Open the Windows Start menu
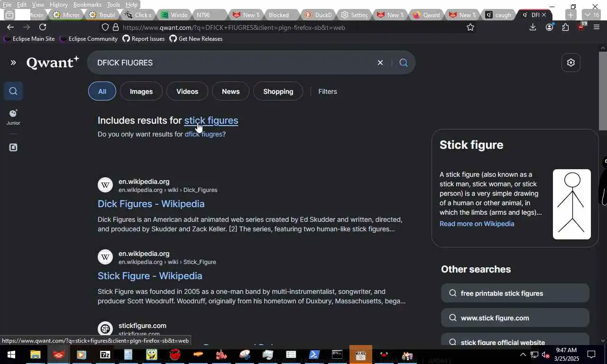Viewport: 607px width, 364px height. pos(11,355)
